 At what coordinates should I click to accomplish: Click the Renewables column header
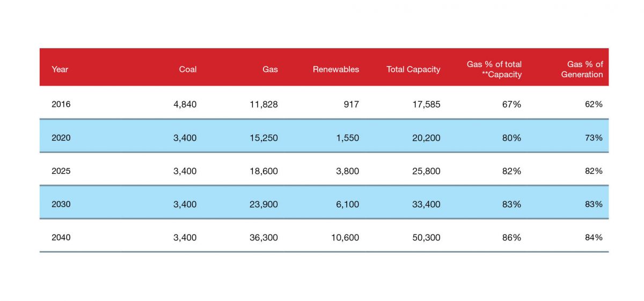click(336, 69)
